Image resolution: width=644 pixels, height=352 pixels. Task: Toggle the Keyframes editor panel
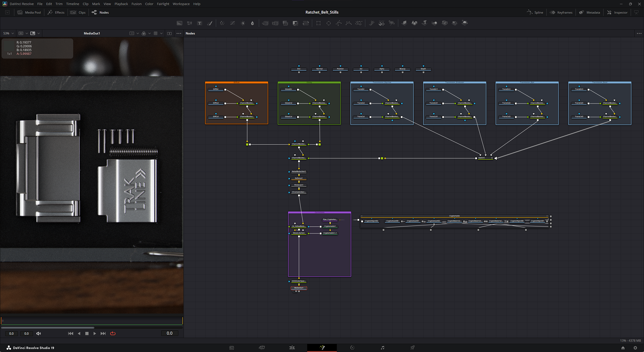[x=561, y=12]
